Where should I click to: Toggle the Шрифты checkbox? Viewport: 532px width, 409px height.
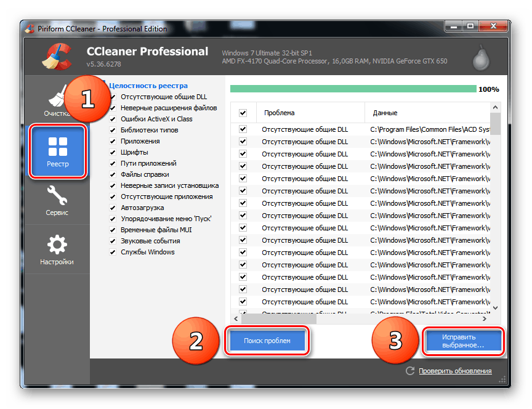click(x=113, y=152)
